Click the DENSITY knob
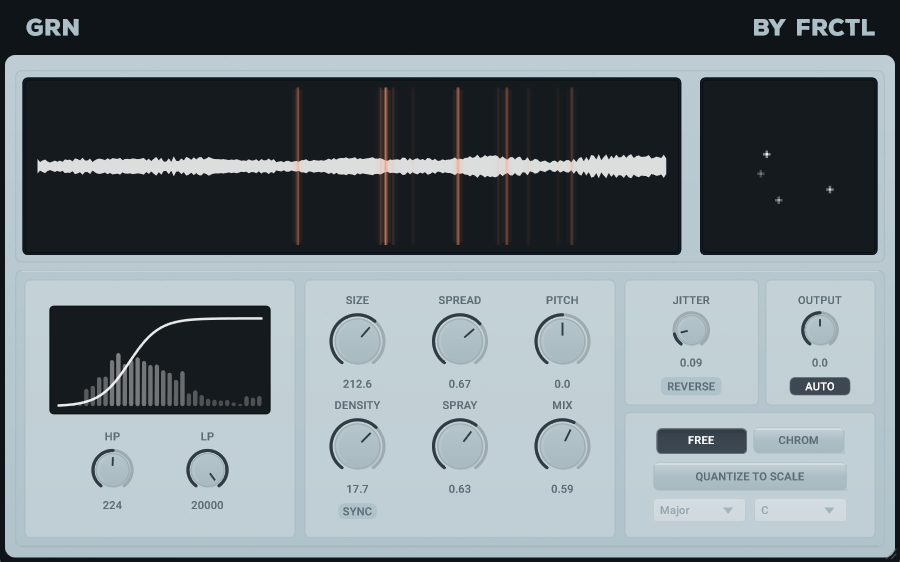 357,446
